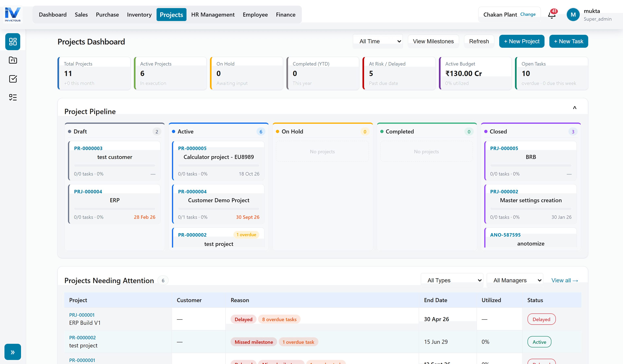
Task: Click the Active Budget stat card
Action: tap(475, 73)
